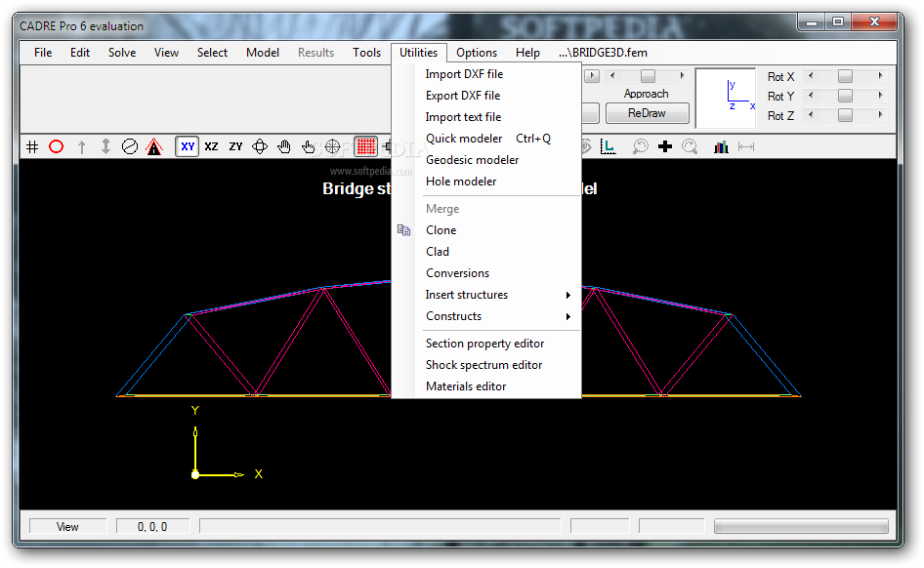Choose Import DXF file
This screenshot has height=568, width=924.
464,74
